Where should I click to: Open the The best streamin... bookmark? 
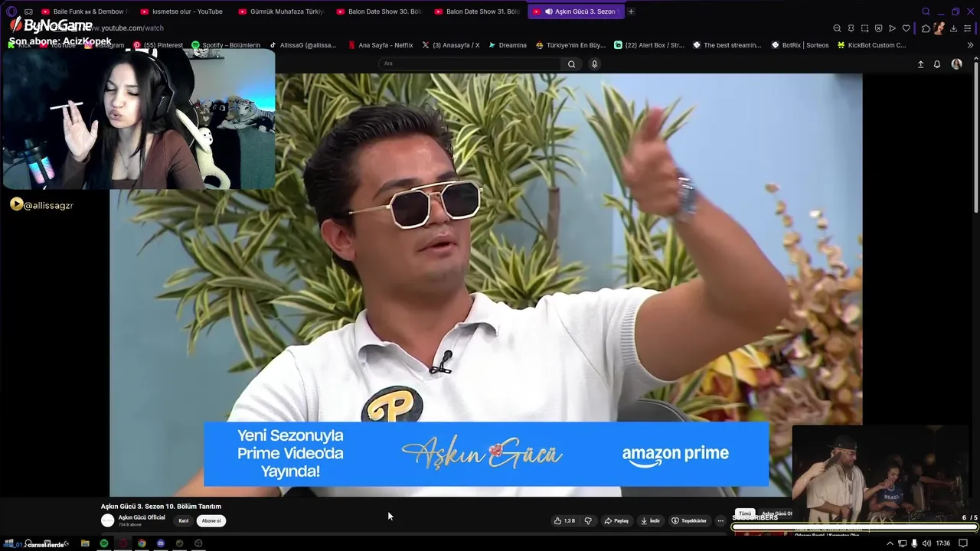[727, 45]
